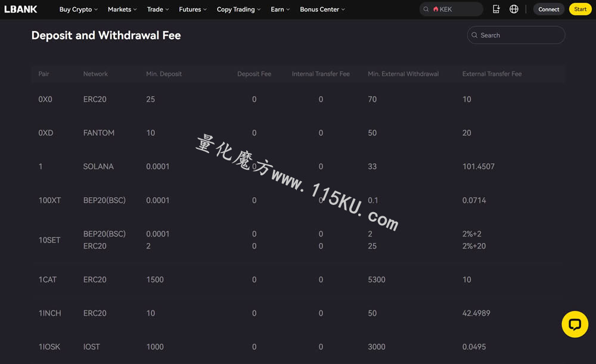Image resolution: width=596 pixels, height=364 pixels.
Task: Expand the Trade menu
Action: point(158,9)
